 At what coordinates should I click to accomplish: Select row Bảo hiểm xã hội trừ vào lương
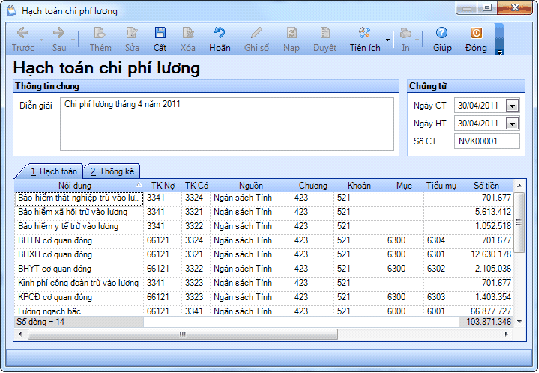(264, 212)
